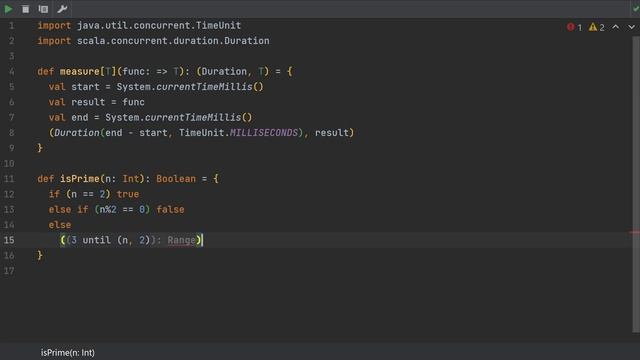Stop execution with the square stop icon

click(x=26, y=9)
